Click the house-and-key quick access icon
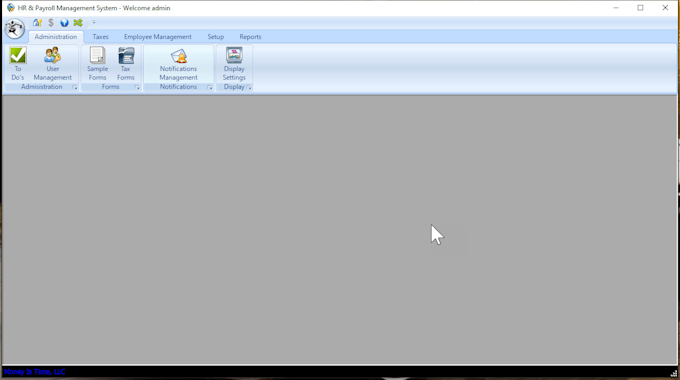 click(x=37, y=23)
